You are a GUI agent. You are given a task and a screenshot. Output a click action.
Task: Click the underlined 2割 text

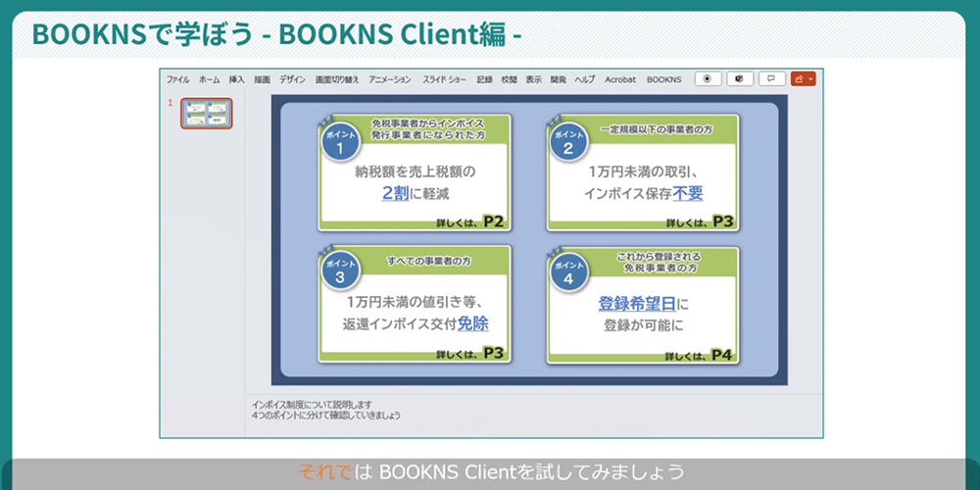(x=395, y=194)
